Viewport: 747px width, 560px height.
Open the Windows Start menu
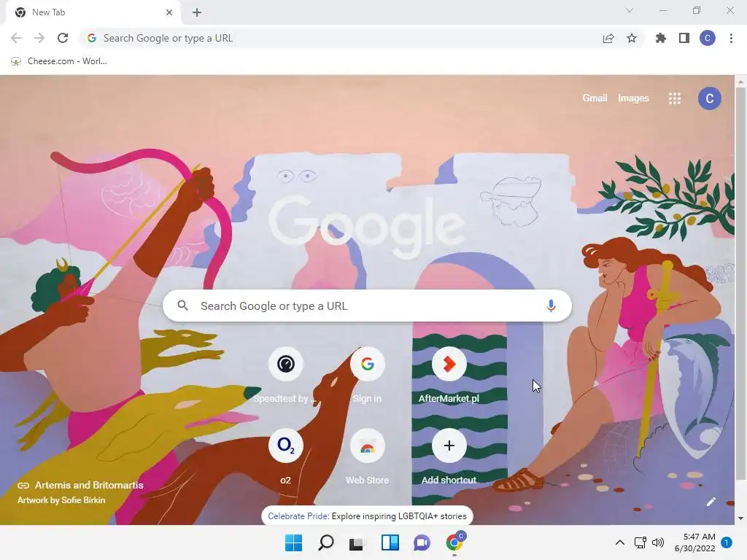point(293,542)
